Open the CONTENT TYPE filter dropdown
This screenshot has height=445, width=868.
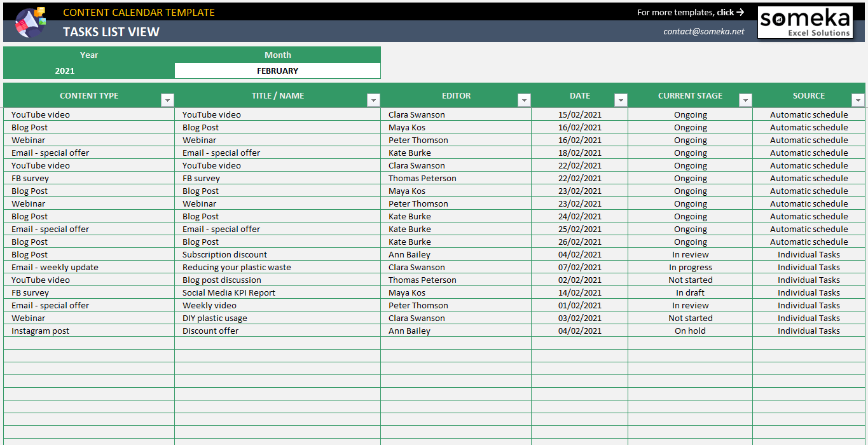167,100
